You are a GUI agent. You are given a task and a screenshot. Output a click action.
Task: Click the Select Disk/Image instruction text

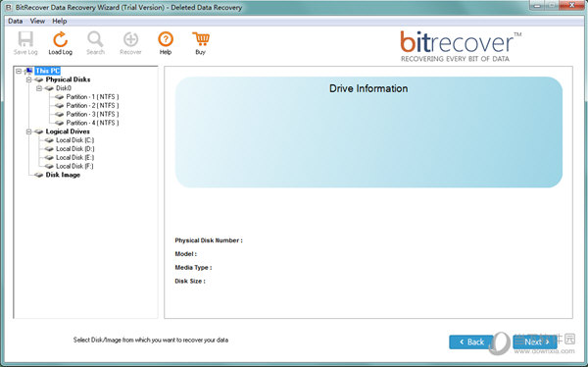pyautogui.click(x=151, y=340)
